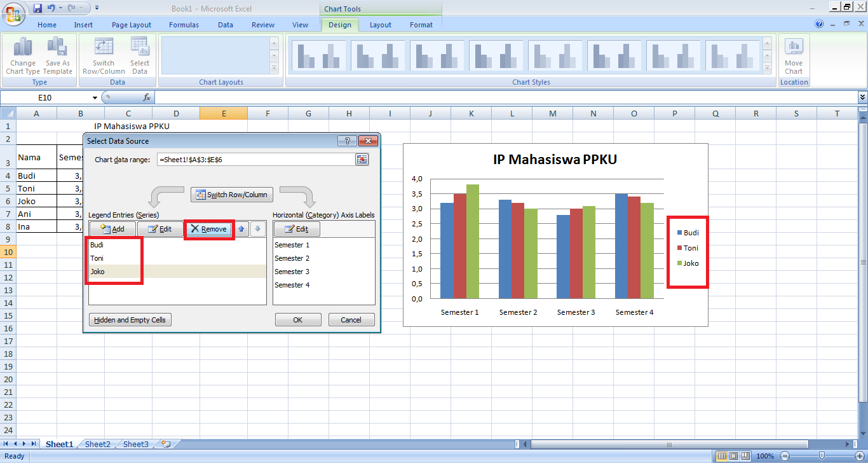Select Semester 3 in the axis labels list
This screenshot has width=868, height=463.
323,272
